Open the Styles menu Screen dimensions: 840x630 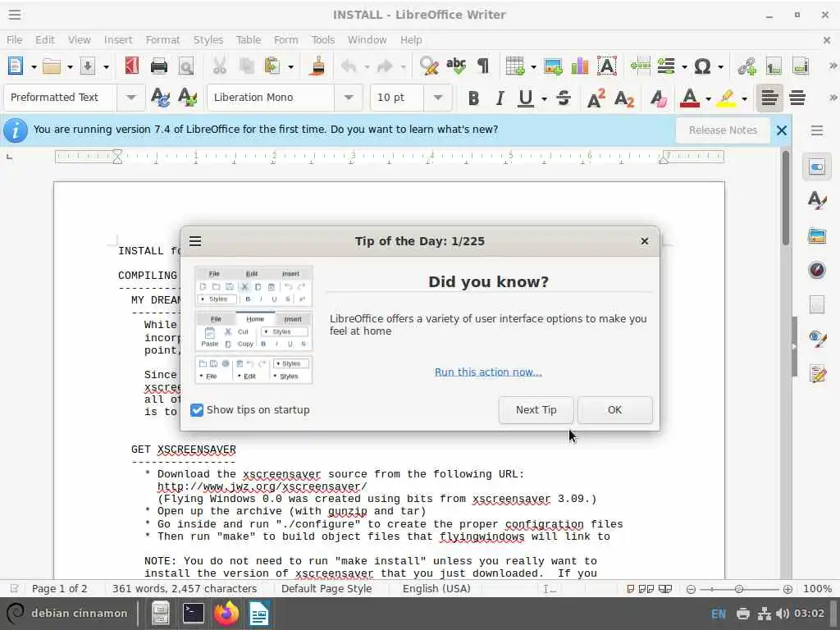click(208, 39)
